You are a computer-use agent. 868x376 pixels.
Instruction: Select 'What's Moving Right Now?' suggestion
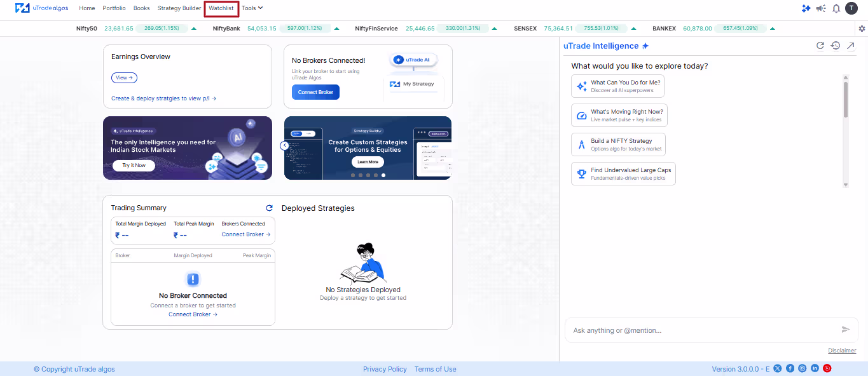[x=619, y=115]
